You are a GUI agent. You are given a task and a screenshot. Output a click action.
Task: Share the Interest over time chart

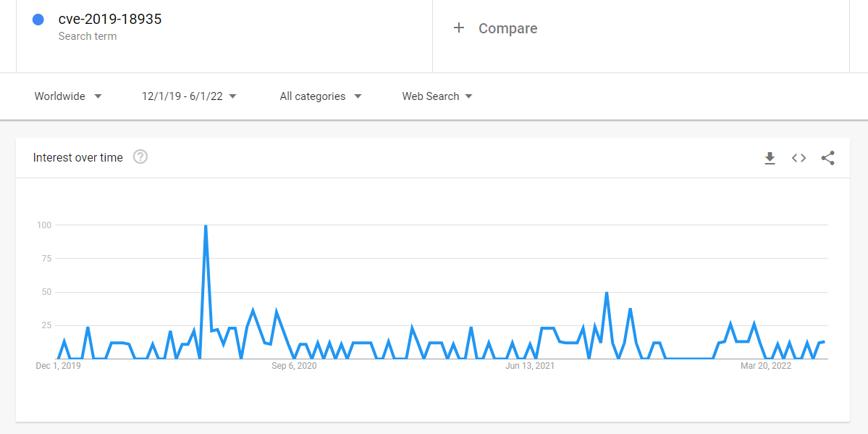pos(827,157)
